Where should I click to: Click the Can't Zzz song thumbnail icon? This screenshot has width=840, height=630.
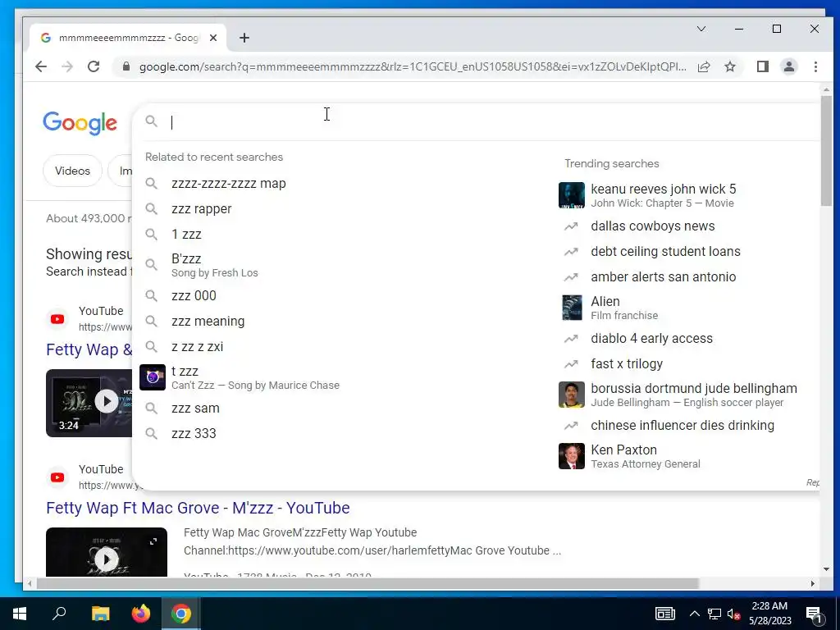152,377
